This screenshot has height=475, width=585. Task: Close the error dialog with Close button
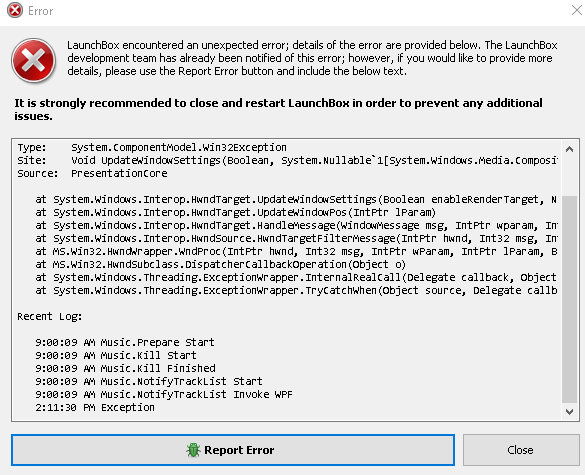click(x=521, y=450)
